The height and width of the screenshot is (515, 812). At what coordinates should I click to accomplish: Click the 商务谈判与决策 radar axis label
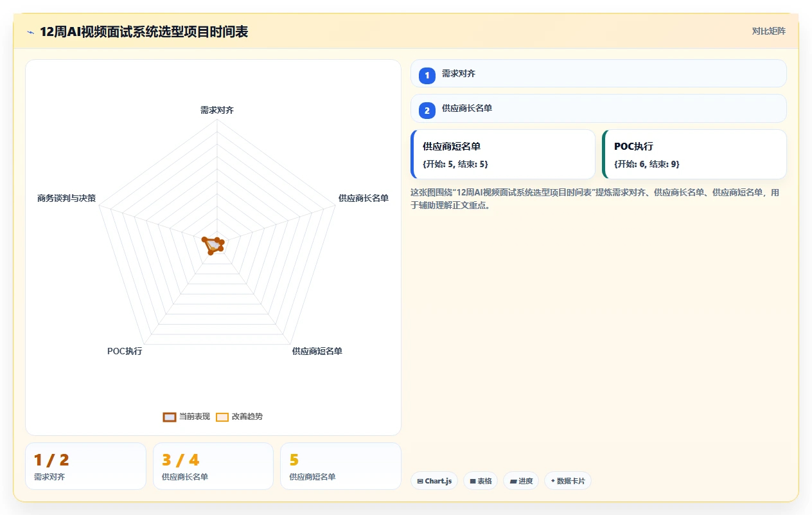[x=67, y=198]
